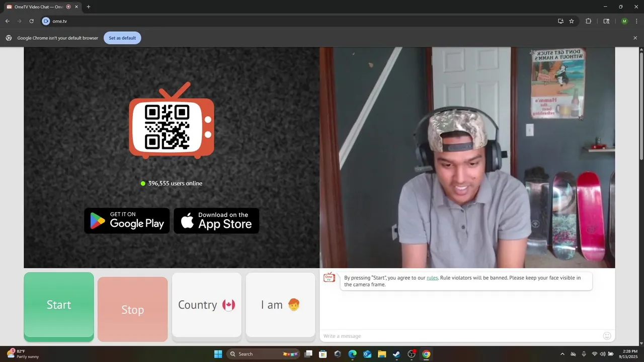This screenshot has height=362, width=644.
Task: Open a new browser tab
Action: (x=89, y=7)
